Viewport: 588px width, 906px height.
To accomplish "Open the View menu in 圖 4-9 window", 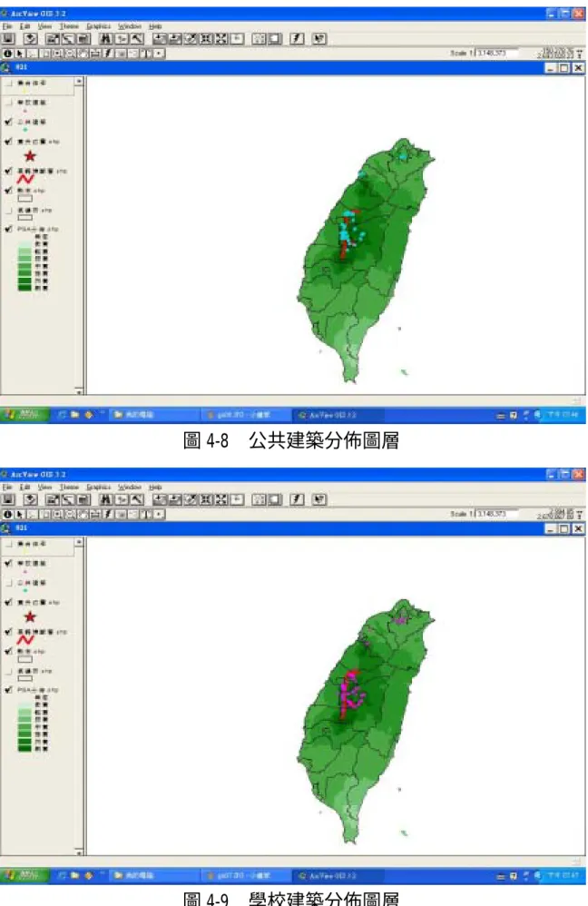I will [44, 487].
